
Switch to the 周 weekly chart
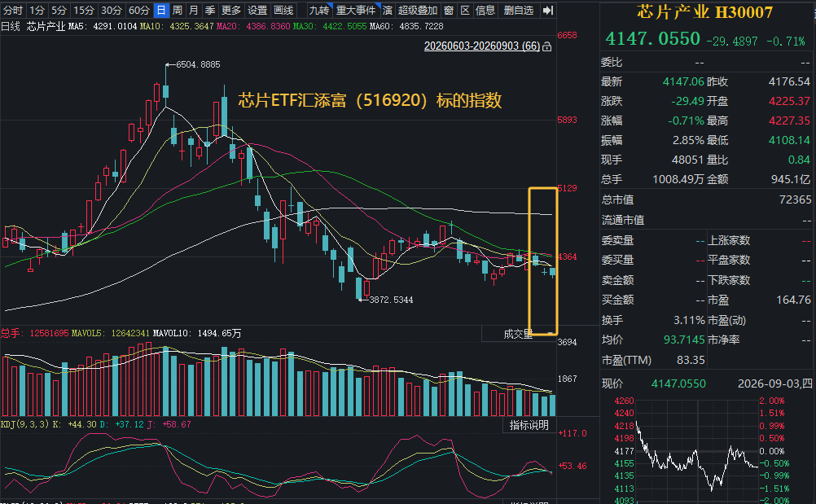tap(177, 10)
